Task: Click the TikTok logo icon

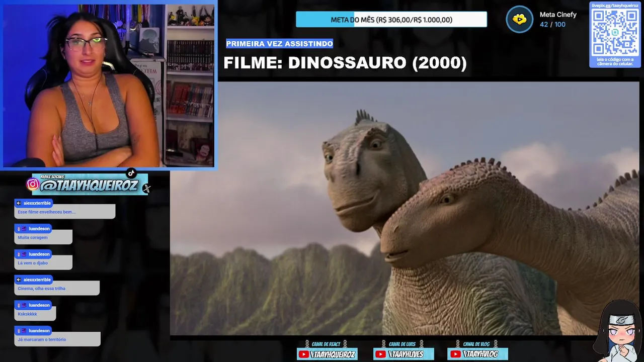Action: [131, 173]
